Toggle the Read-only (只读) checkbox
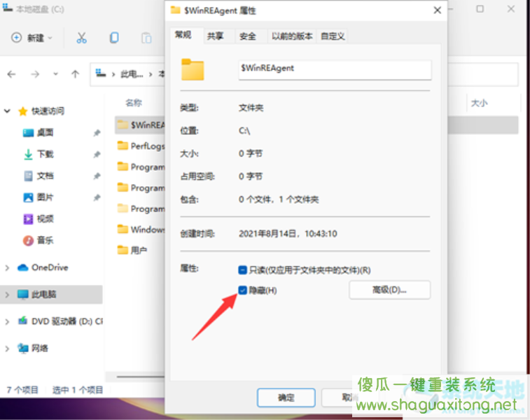The width and height of the screenshot is (530, 420). tap(242, 270)
